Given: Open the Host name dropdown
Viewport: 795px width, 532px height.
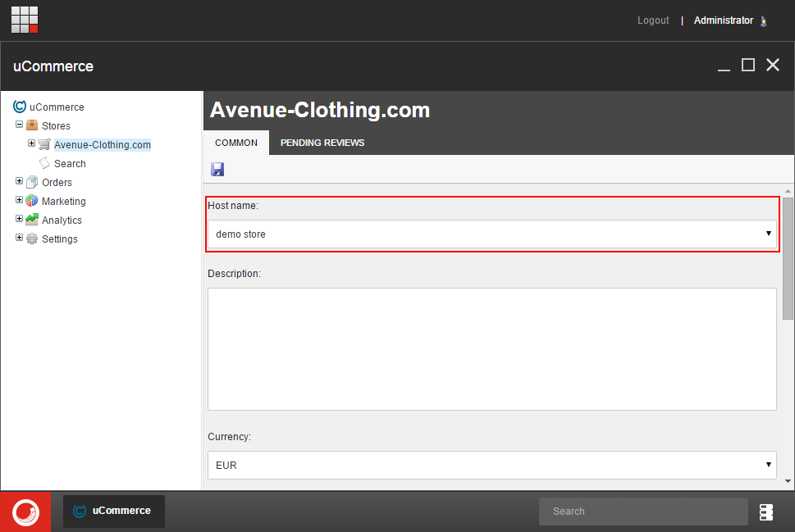Looking at the screenshot, I should [x=491, y=234].
